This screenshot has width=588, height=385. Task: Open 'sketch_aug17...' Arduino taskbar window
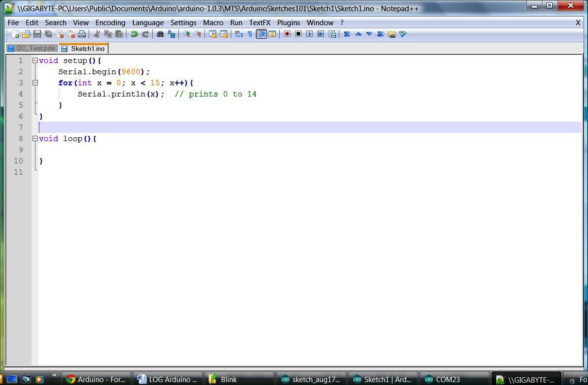point(310,379)
